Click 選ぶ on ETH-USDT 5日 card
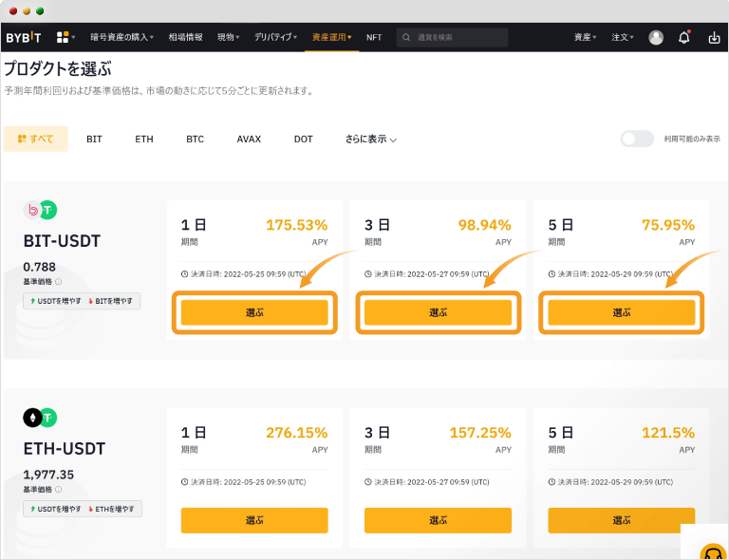729x560 pixels. click(x=622, y=520)
